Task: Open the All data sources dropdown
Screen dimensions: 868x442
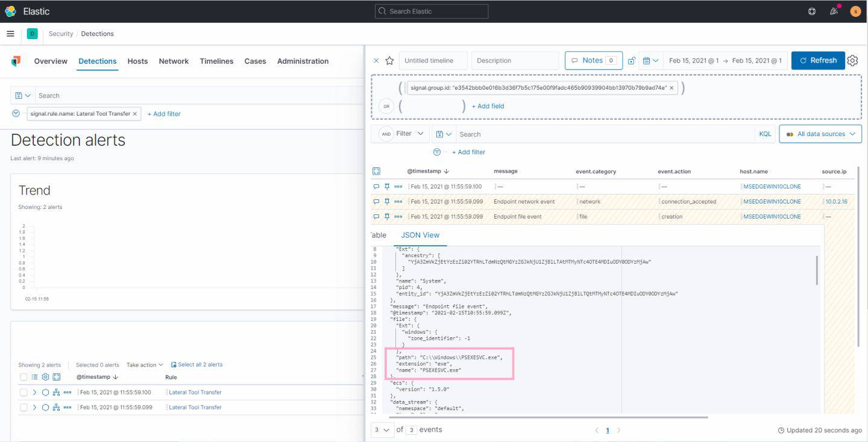Action: 820,134
